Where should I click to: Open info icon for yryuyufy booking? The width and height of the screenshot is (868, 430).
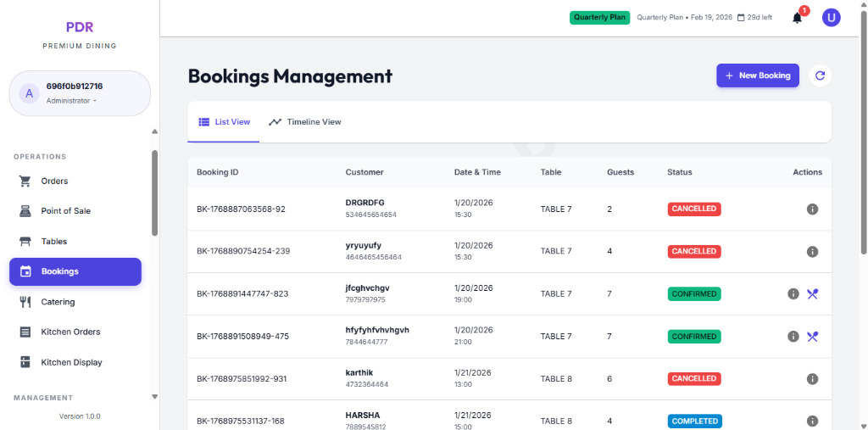(x=812, y=252)
